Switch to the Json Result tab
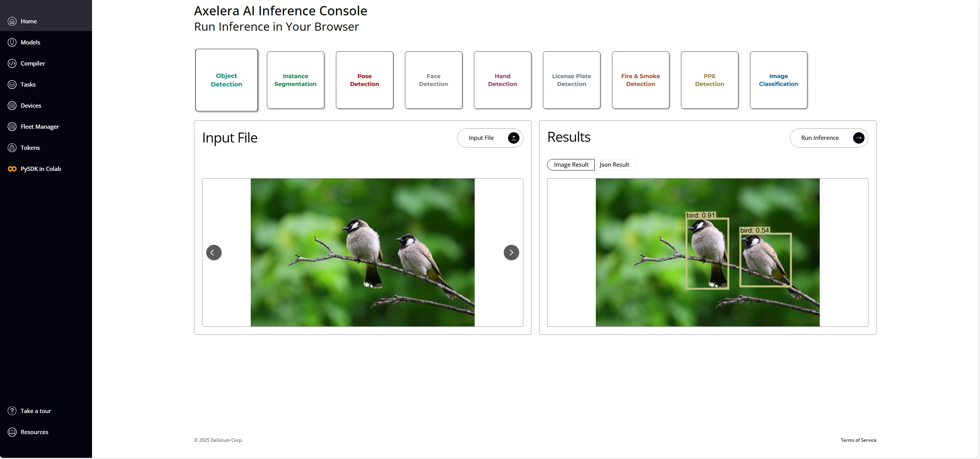Image resolution: width=980 pixels, height=459 pixels. [x=614, y=165]
